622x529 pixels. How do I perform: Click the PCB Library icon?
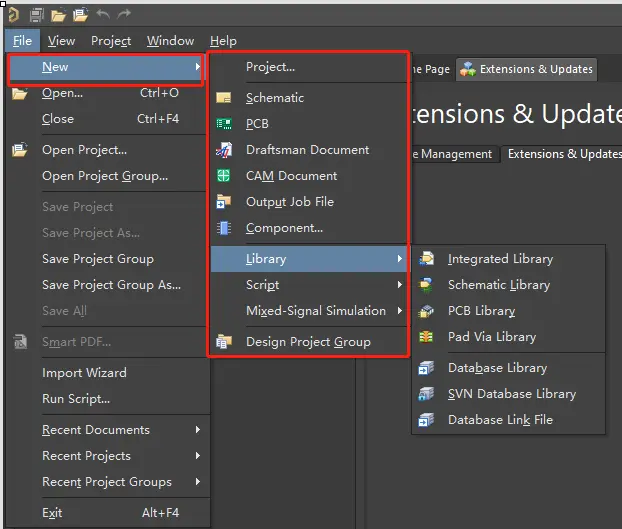(426, 311)
